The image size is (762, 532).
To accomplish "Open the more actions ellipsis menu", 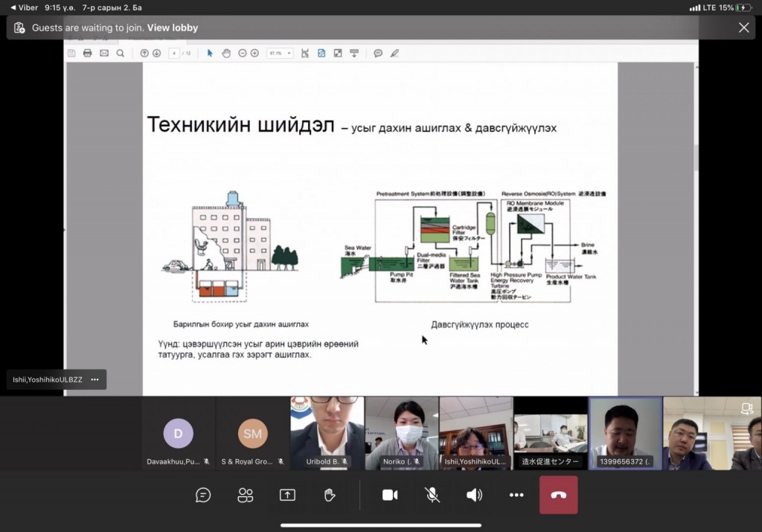I will pos(516,496).
